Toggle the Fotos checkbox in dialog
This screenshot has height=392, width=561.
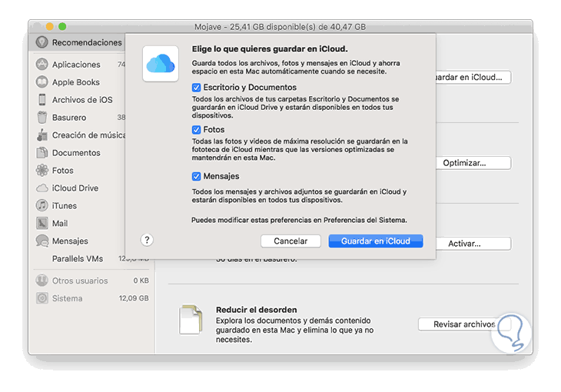pyautogui.click(x=196, y=130)
